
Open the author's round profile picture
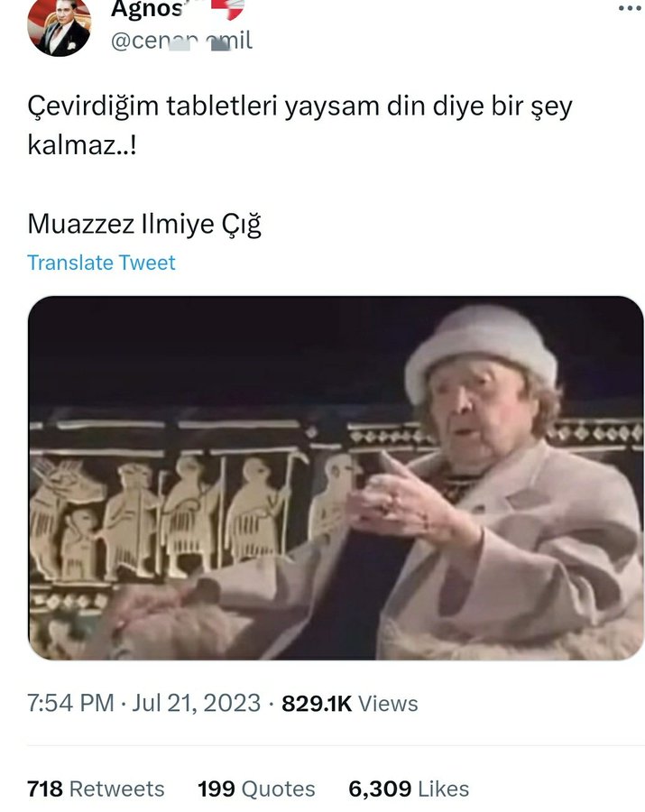[59, 26]
